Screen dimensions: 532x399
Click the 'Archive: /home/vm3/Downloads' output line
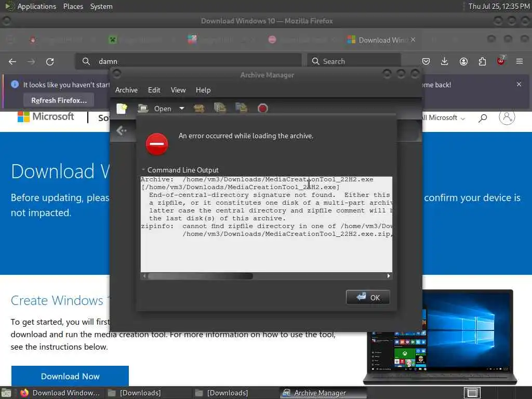point(257,179)
